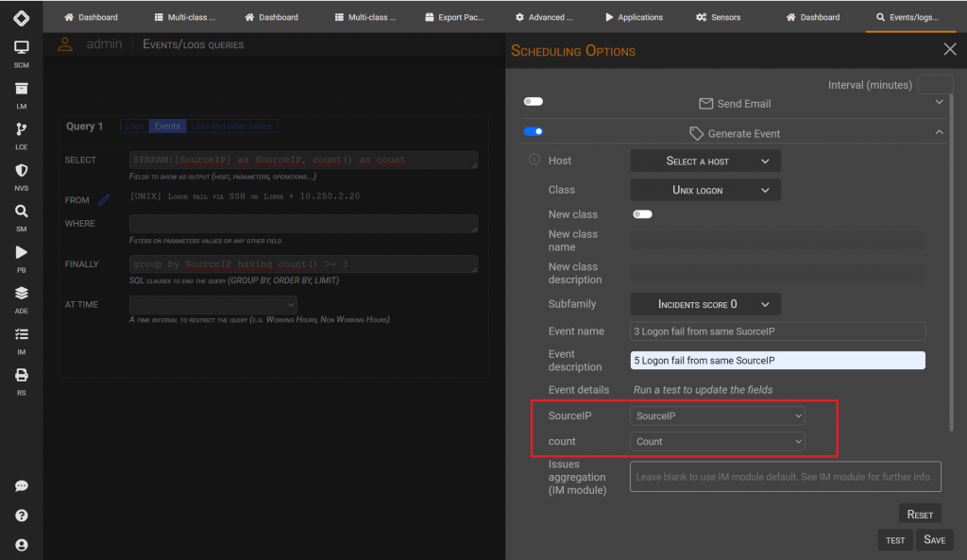Open the SM search module
This screenshot has height=560, width=967.
21,218
